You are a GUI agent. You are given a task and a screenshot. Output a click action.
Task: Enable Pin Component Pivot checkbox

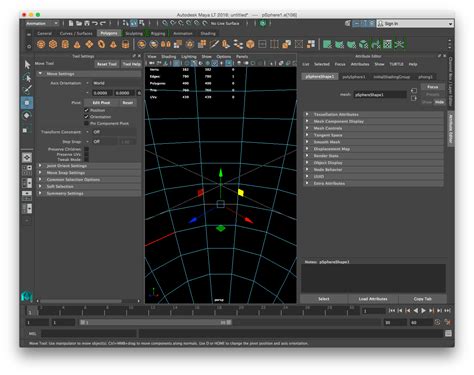[86, 123]
